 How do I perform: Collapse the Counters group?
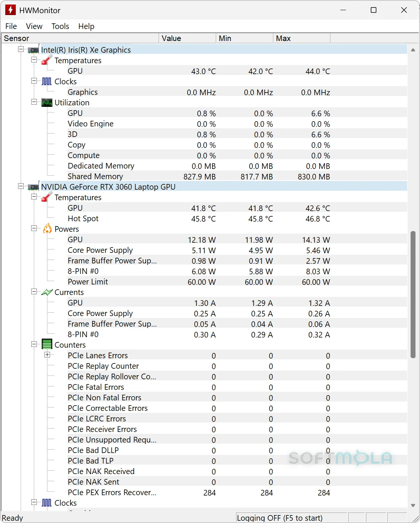point(34,344)
